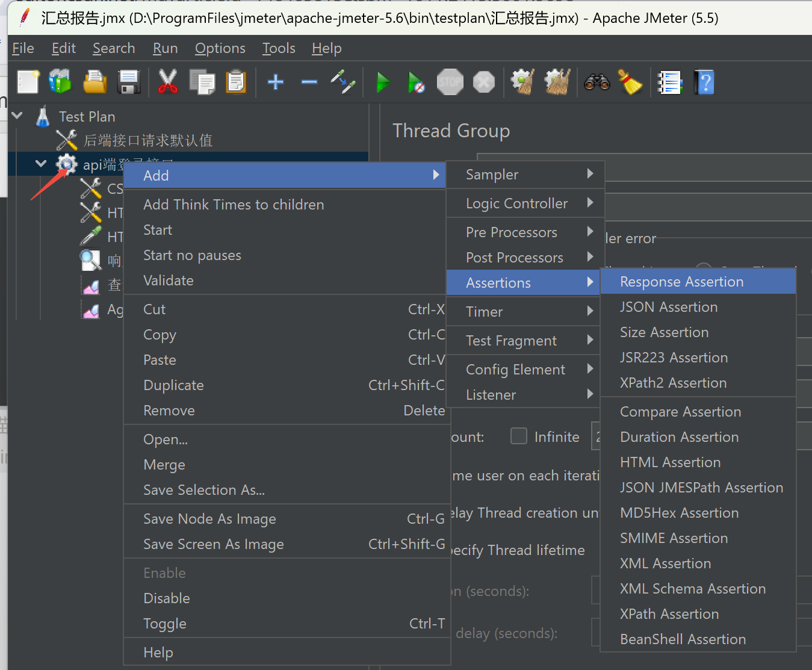Image resolution: width=812 pixels, height=670 pixels.
Task: Click the New test plan toolbar icon
Action: coord(28,82)
